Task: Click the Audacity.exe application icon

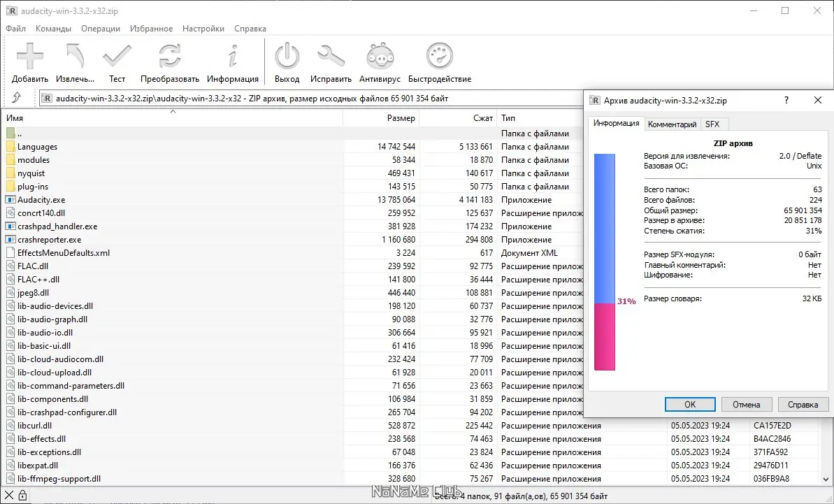Action: (x=10, y=200)
